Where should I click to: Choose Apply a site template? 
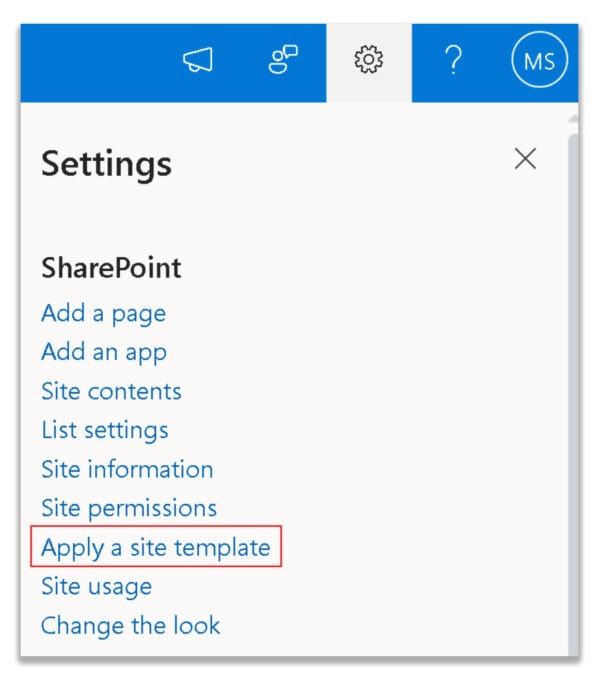click(156, 547)
